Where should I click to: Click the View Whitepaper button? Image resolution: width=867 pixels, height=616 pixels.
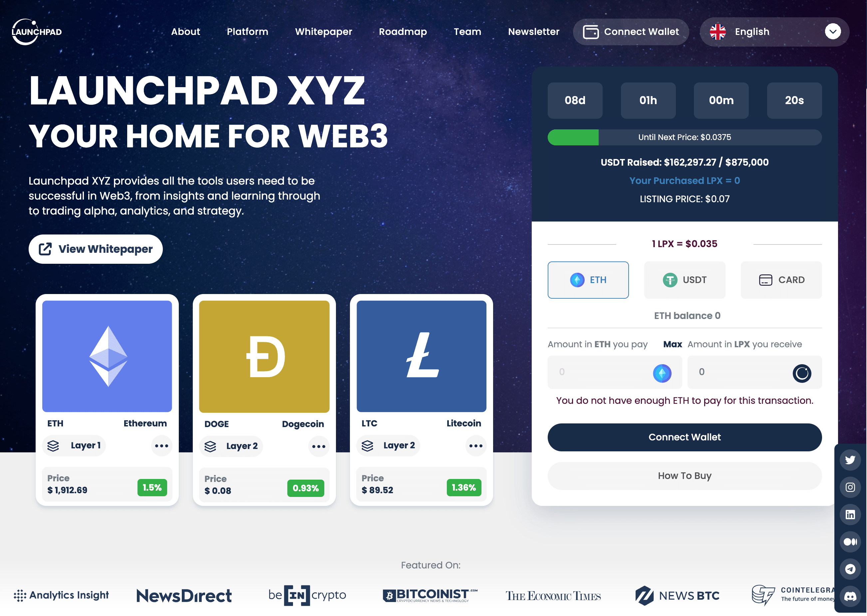(96, 249)
